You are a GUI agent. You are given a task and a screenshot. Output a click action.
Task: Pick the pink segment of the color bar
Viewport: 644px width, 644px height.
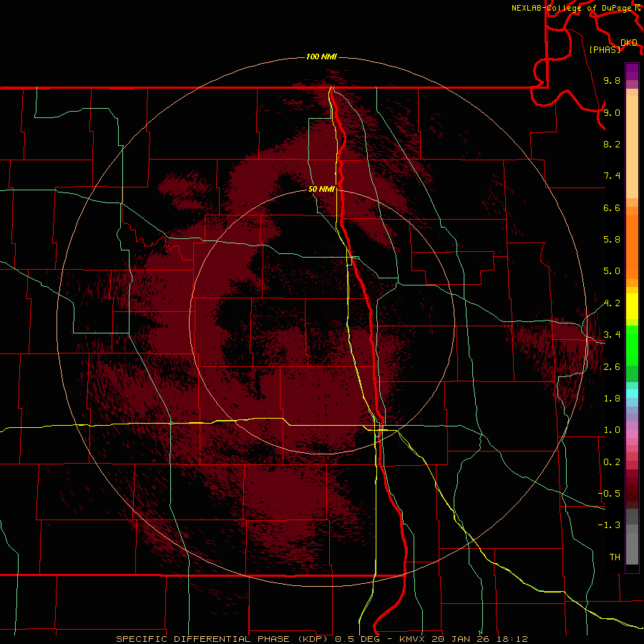pyautogui.click(x=632, y=434)
